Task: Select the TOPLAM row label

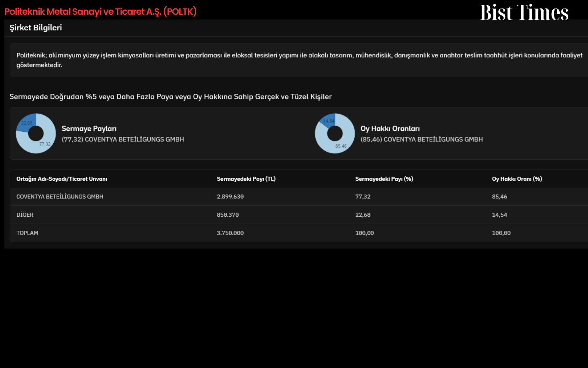Action: pyautogui.click(x=27, y=233)
